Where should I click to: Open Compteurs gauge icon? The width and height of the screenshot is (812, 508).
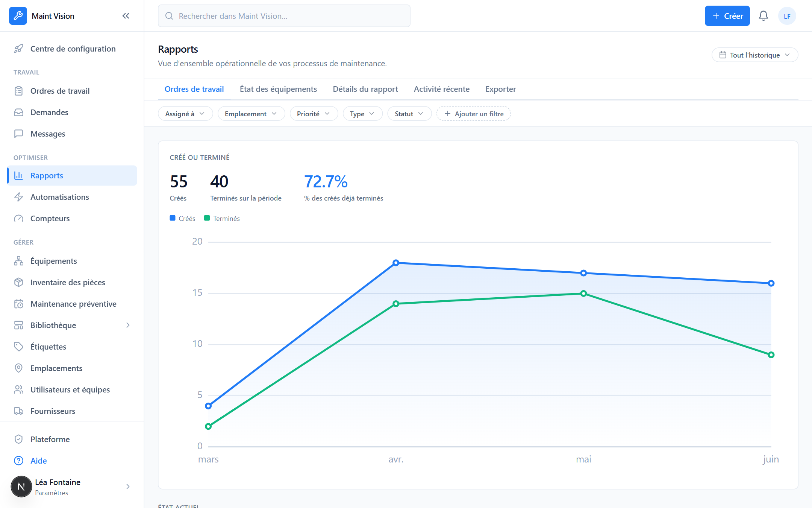coord(18,219)
